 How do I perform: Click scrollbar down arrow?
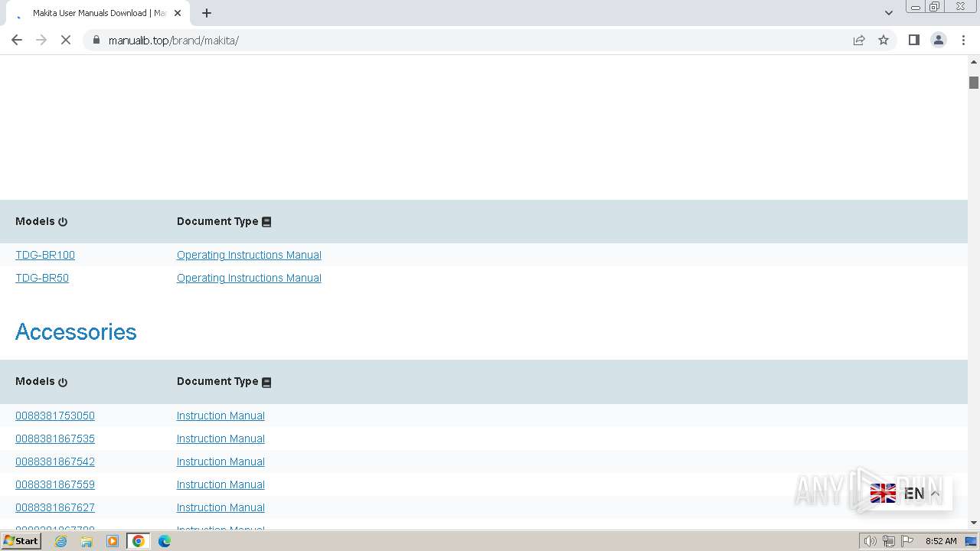tap(974, 523)
